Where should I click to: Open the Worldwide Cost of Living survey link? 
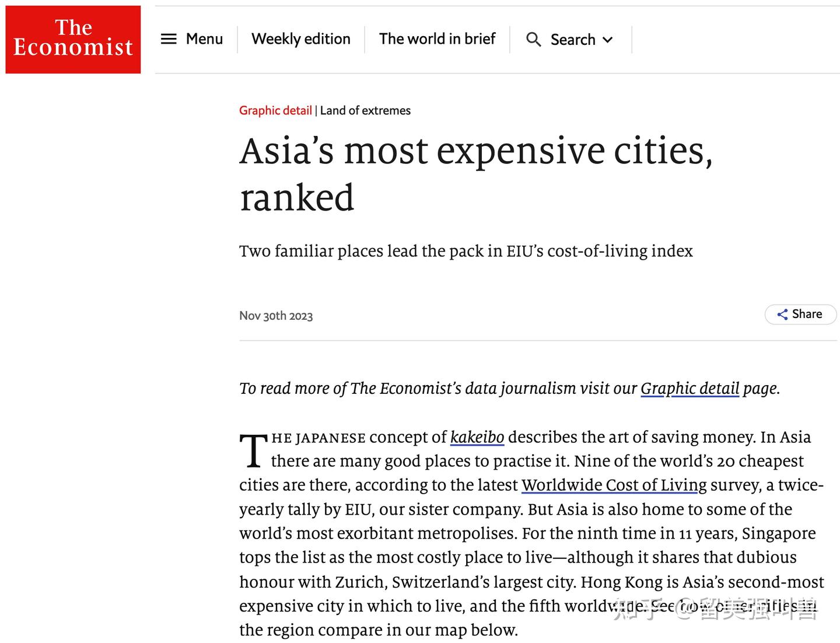[612, 485]
